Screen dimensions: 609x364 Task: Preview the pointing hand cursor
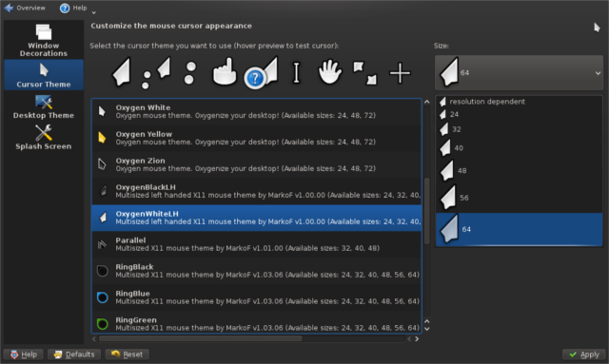(x=225, y=71)
